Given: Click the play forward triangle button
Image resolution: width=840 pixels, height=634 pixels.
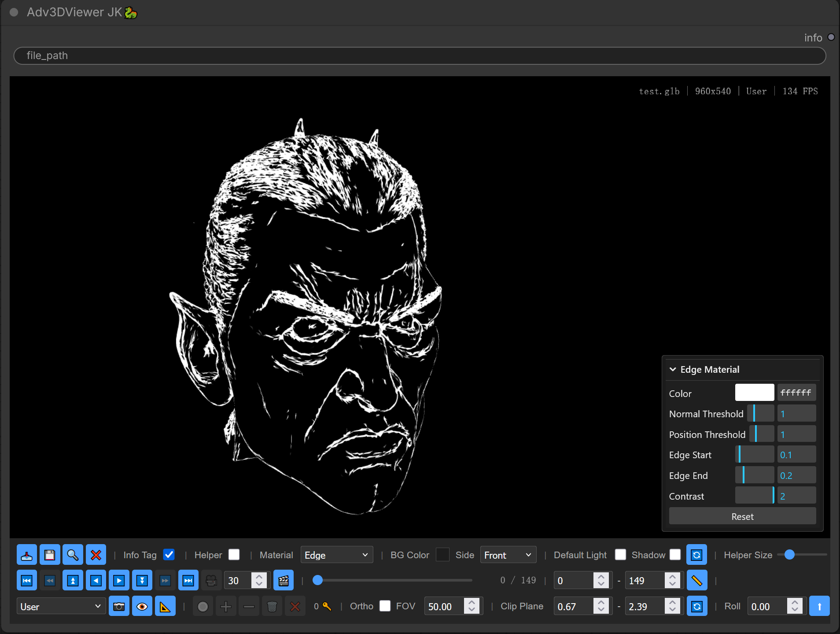Looking at the screenshot, I should click(119, 581).
